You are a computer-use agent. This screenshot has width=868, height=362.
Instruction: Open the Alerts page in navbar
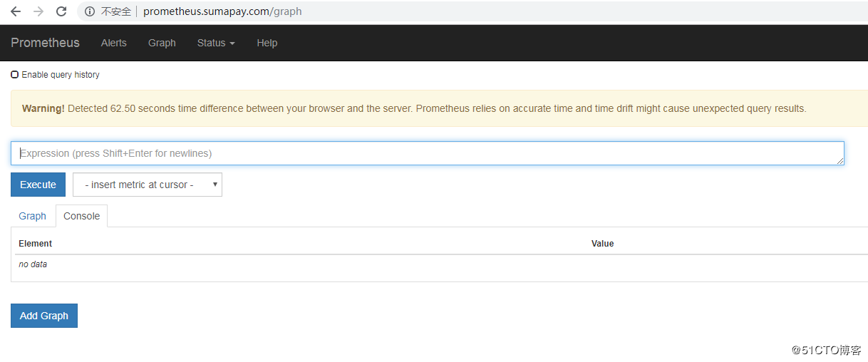pyautogui.click(x=113, y=43)
